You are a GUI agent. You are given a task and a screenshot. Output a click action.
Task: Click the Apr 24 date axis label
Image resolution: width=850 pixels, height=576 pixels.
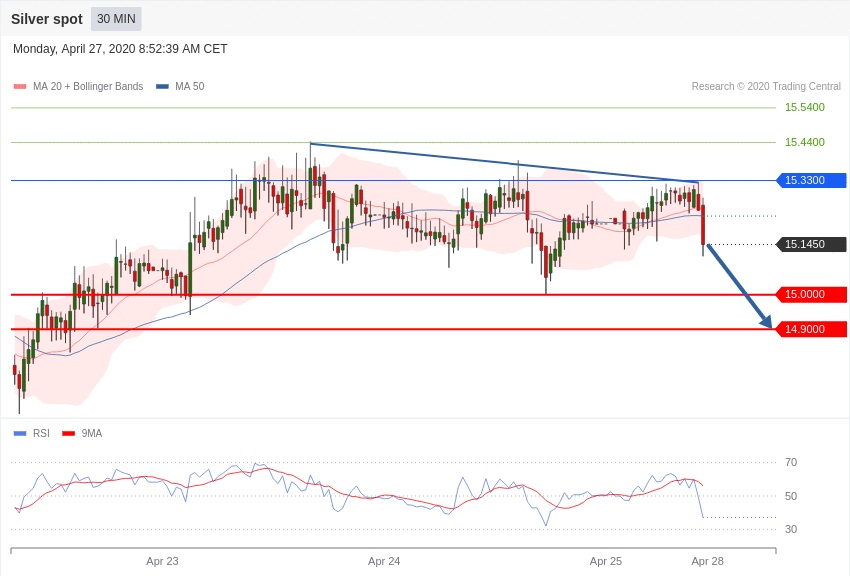(384, 561)
